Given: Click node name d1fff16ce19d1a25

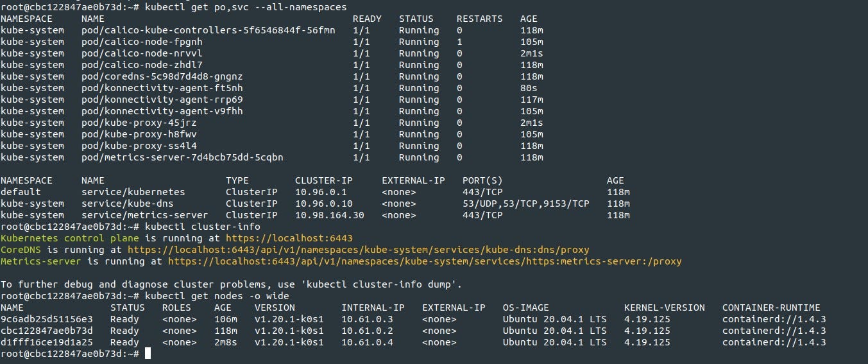Looking at the screenshot, I should point(47,342).
